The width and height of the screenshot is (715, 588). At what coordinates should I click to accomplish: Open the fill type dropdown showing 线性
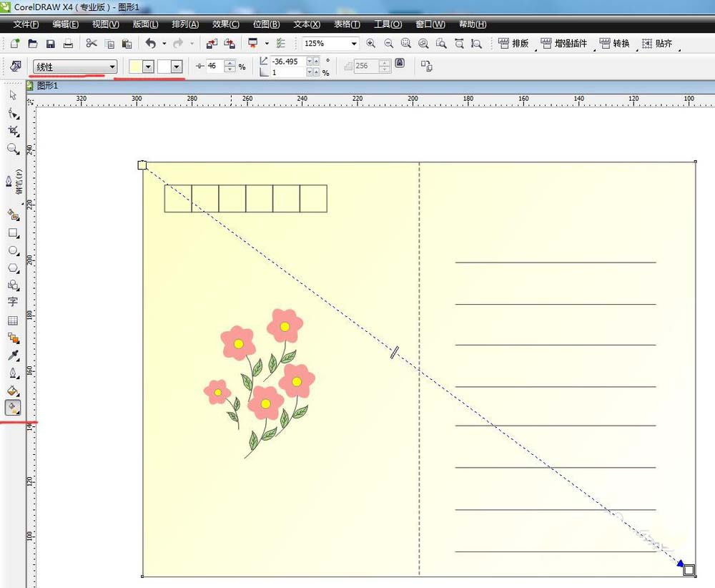click(75, 67)
